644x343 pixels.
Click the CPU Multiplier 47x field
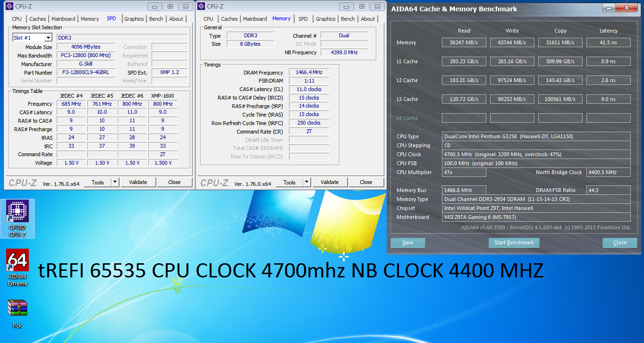[x=464, y=172]
